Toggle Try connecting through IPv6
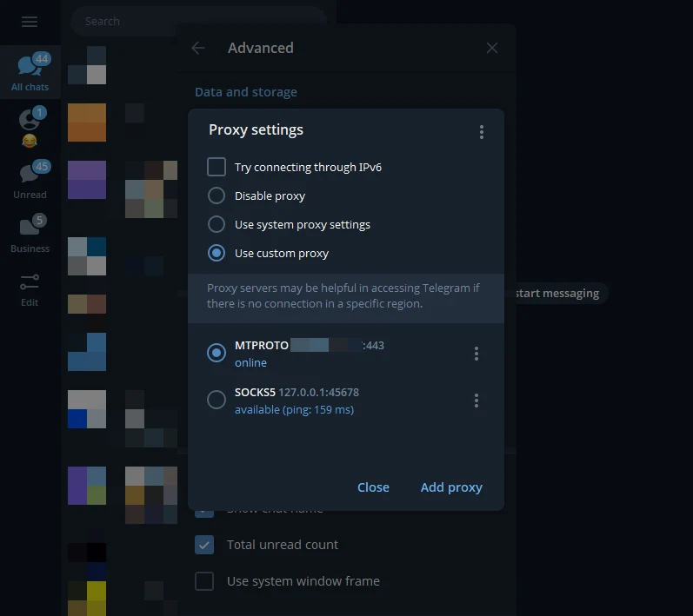693x616 pixels. tap(217, 167)
